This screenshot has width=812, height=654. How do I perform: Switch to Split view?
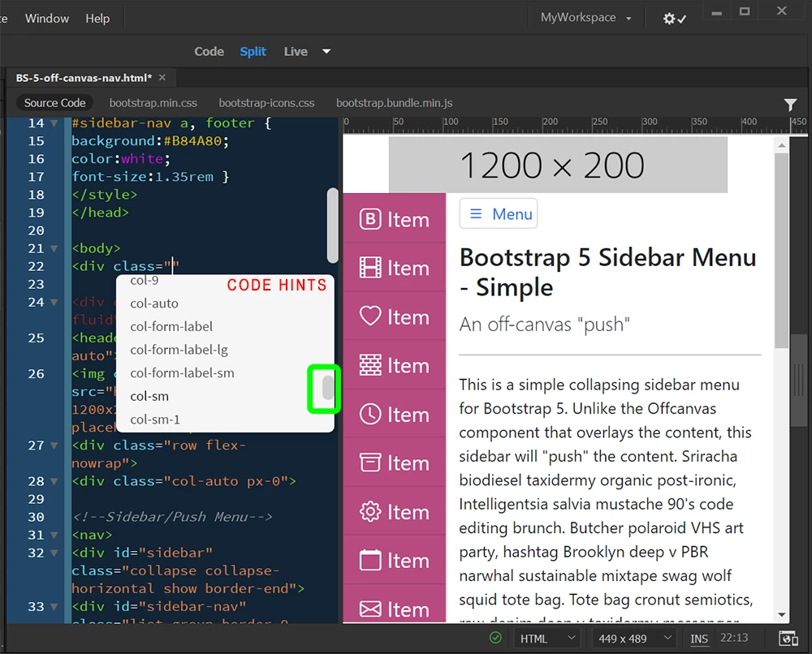click(x=253, y=52)
